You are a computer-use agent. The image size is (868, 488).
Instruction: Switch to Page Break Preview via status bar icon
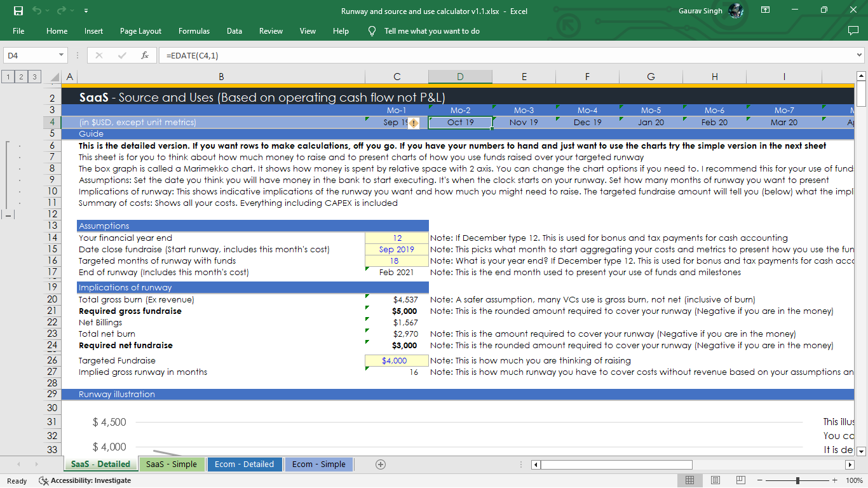pyautogui.click(x=741, y=480)
